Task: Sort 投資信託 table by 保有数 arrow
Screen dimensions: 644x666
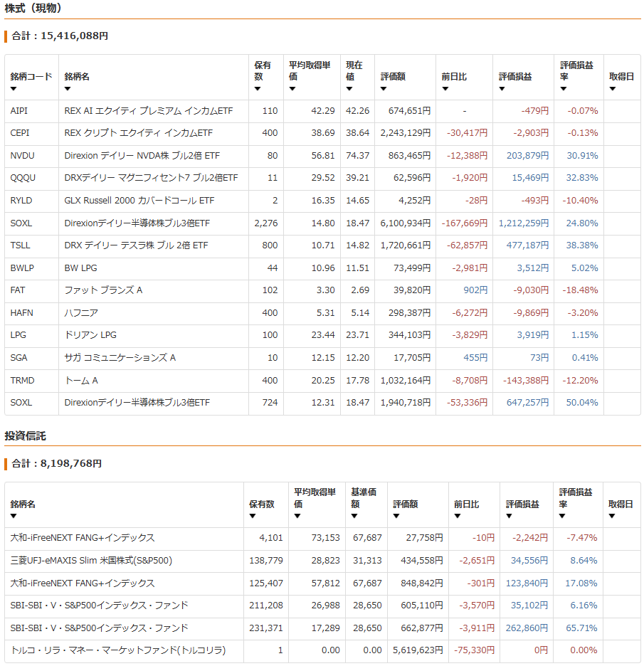Action: pyautogui.click(x=253, y=516)
